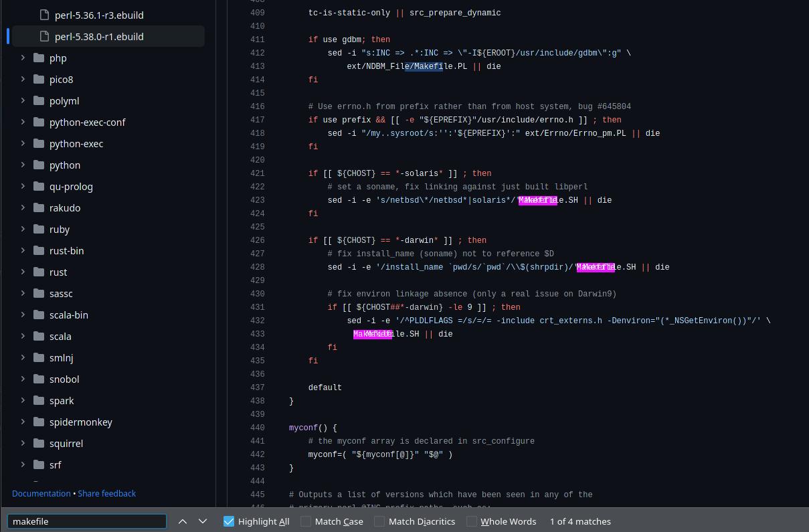Expand the snobol folder

pyautogui.click(x=23, y=379)
